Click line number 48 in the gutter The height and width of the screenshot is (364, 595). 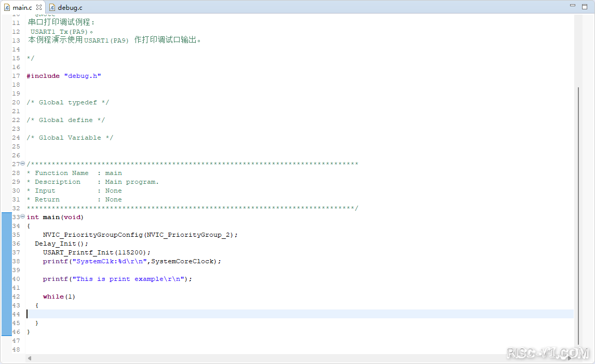16,349
